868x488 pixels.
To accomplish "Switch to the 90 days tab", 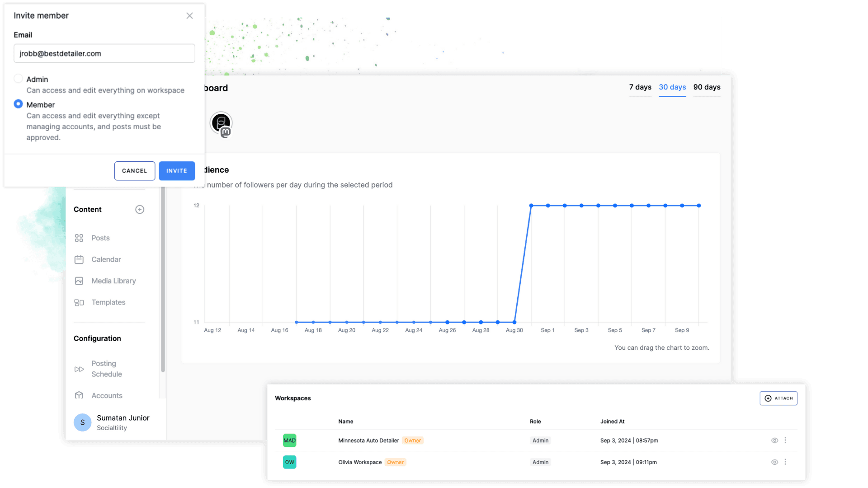I will 707,87.
